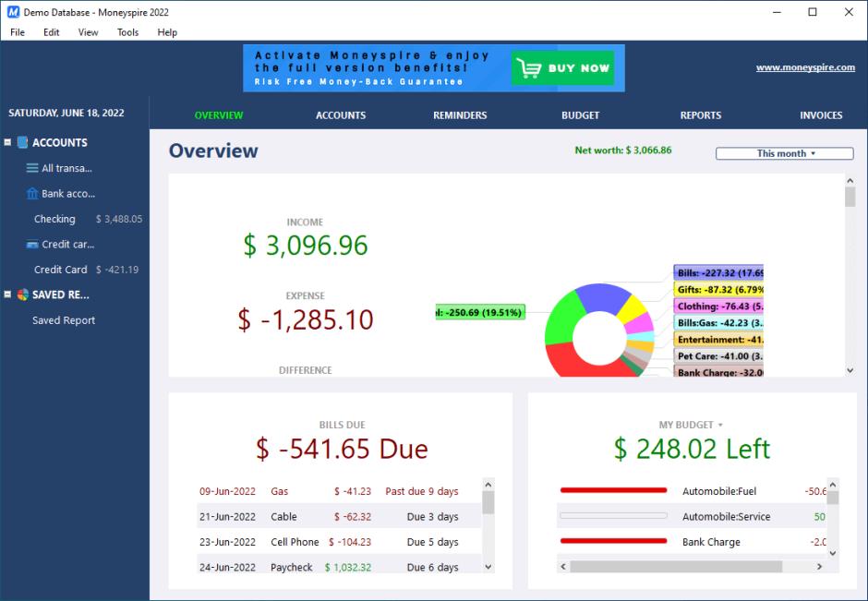This screenshot has height=601, width=868.
Task: Click the Credit cards card icon
Action: (x=32, y=244)
